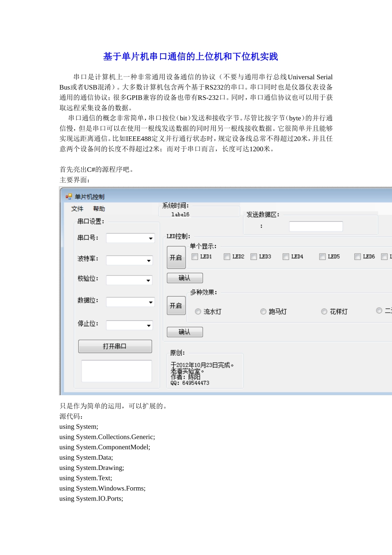Click the 单片机控制 window title icon

tap(69, 197)
